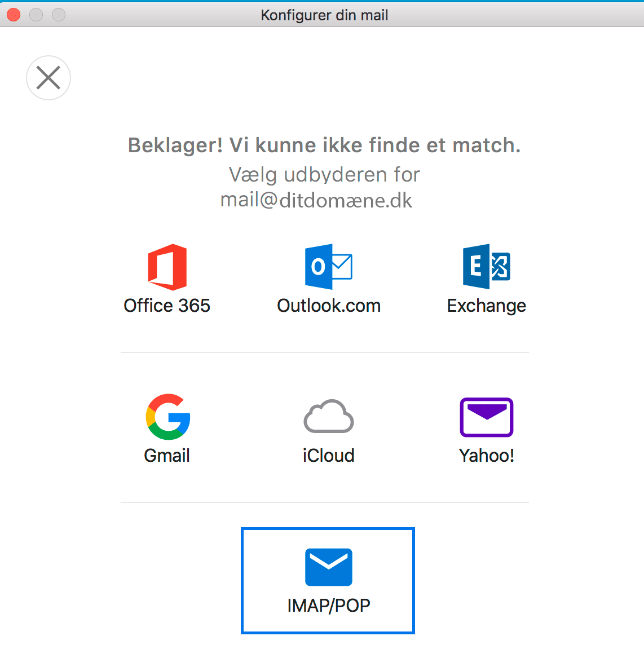Pick the purple Yahoo envelope icon
Screen dimensions: 644x658
[x=487, y=417]
